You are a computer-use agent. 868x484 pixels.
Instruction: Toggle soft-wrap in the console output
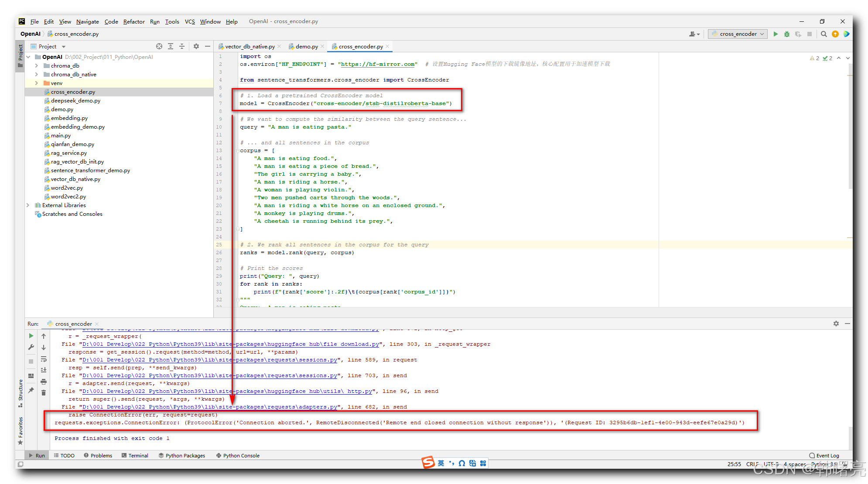[44, 359]
